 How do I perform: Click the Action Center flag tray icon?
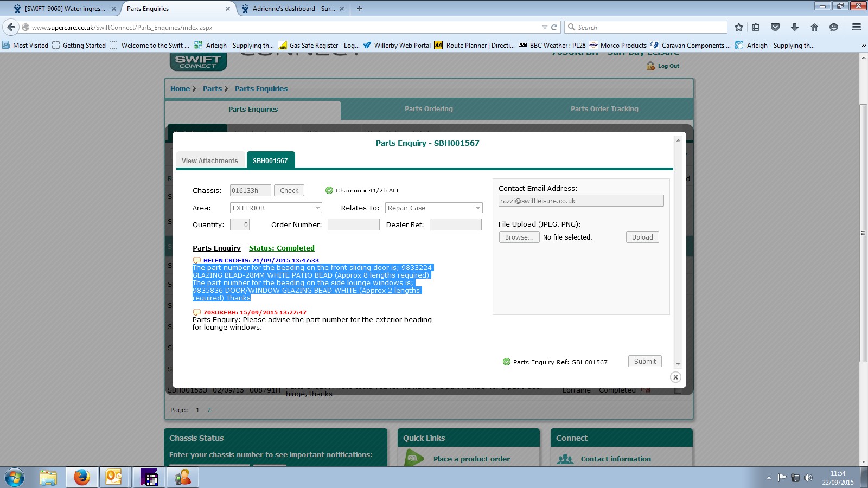(782, 478)
